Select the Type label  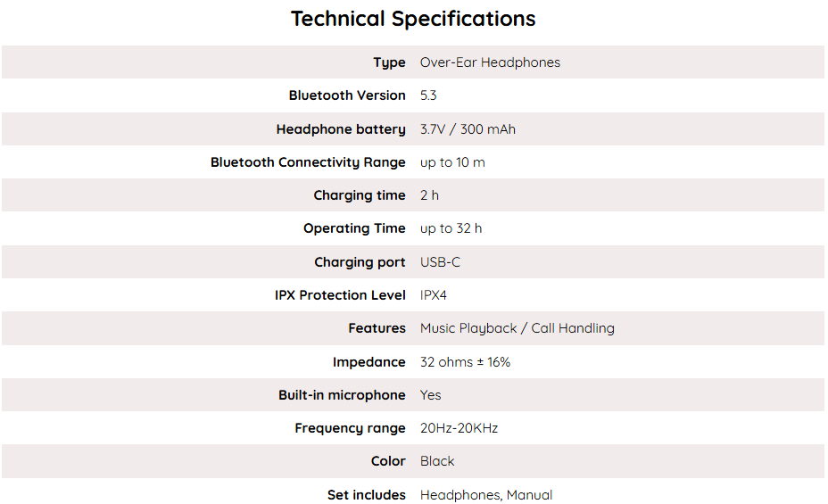tap(389, 62)
